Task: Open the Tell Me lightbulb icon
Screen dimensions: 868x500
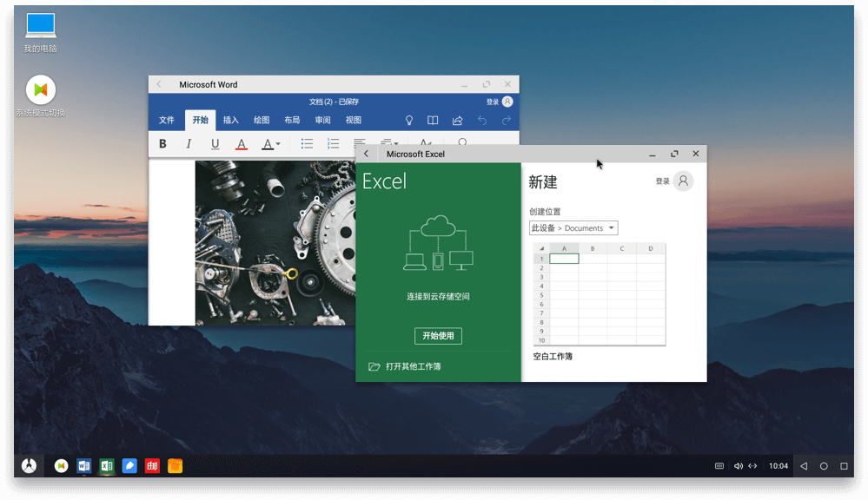Action: pos(409,121)
